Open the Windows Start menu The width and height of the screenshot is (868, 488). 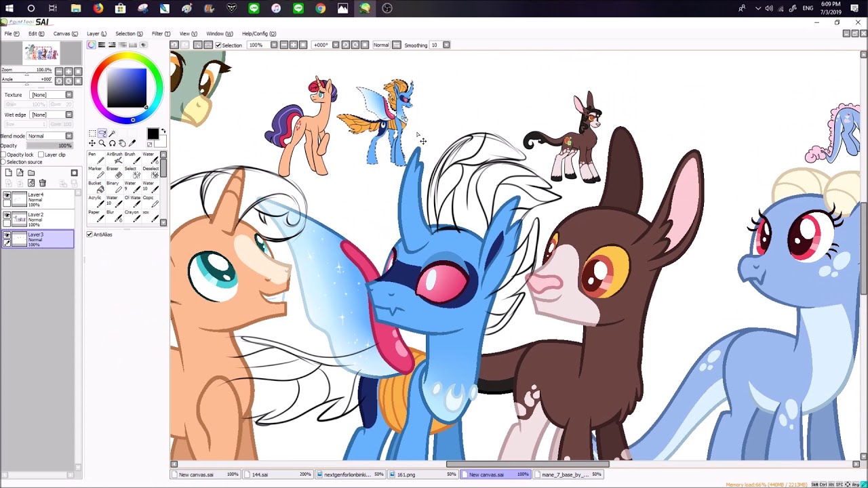pos(9,8)
